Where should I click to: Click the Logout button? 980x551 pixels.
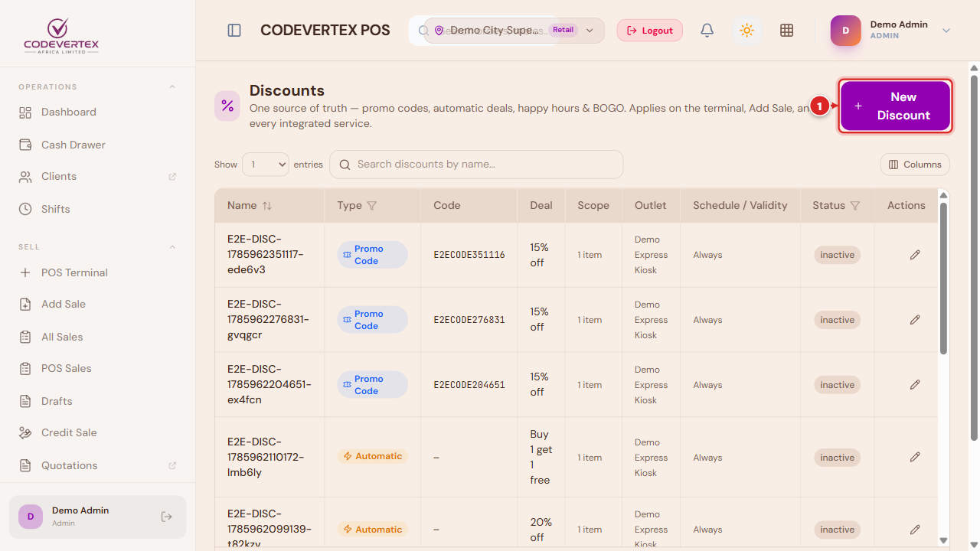(x=650, y=31)
